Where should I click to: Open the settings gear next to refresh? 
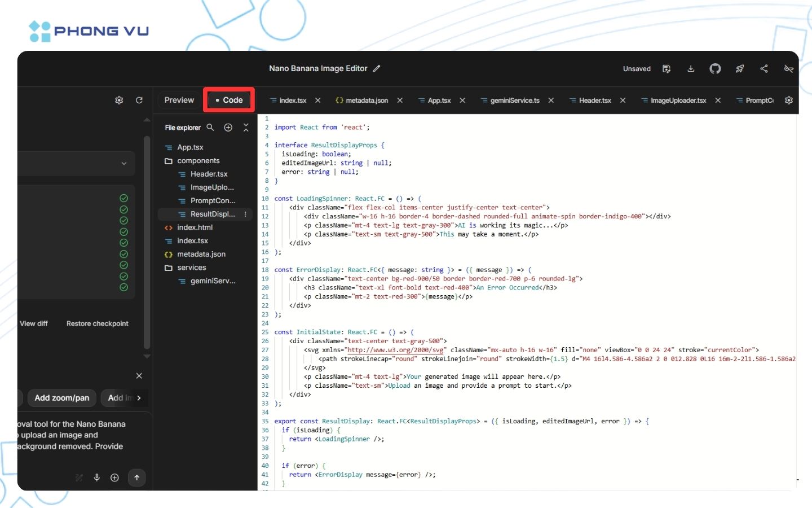tap(119, 100)
